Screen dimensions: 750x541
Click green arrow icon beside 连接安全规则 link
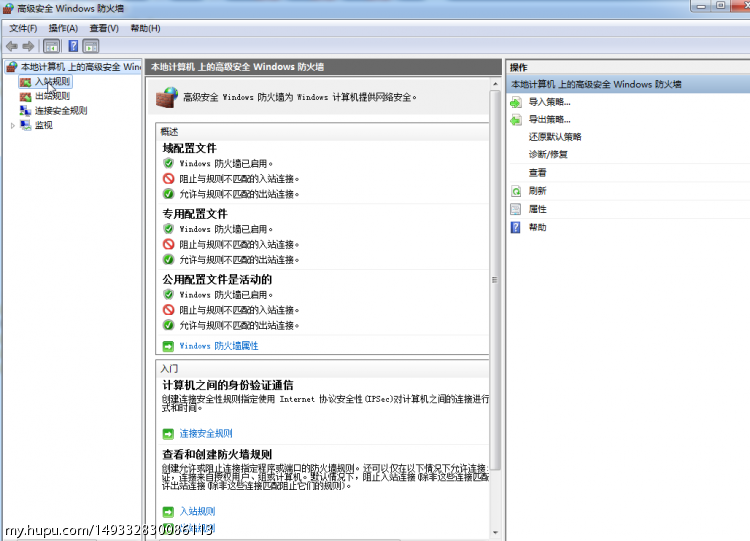click(x=168, y=434)
